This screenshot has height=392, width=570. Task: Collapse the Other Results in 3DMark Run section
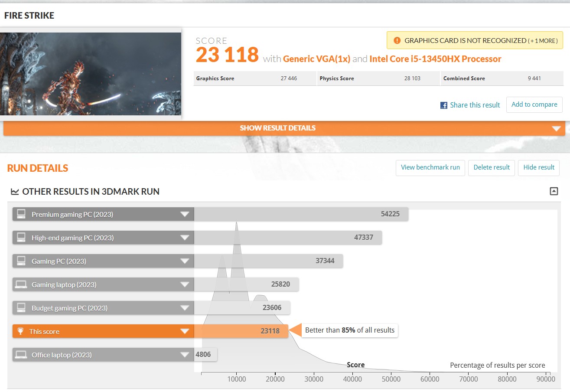tap(554, 191)
